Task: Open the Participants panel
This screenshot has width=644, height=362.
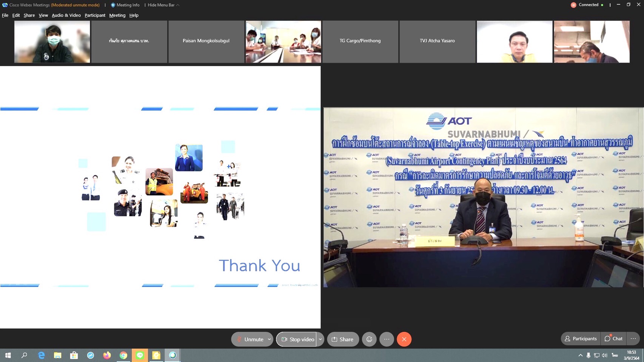Action: (x=581, y=339)
